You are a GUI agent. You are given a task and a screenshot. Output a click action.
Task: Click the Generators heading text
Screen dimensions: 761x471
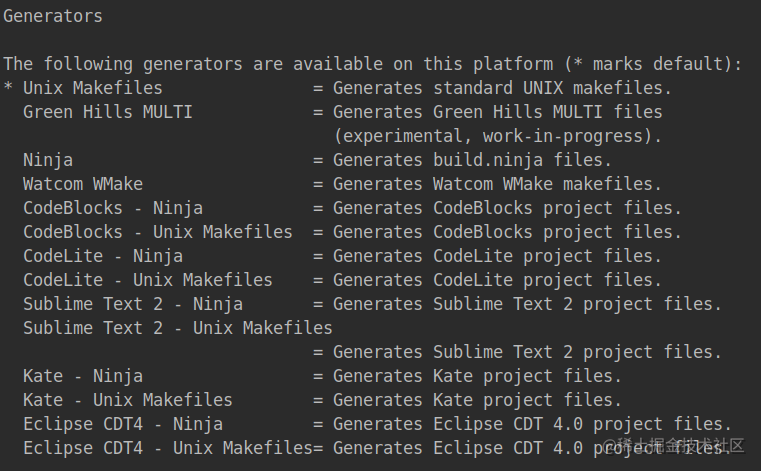coord(53,17)
